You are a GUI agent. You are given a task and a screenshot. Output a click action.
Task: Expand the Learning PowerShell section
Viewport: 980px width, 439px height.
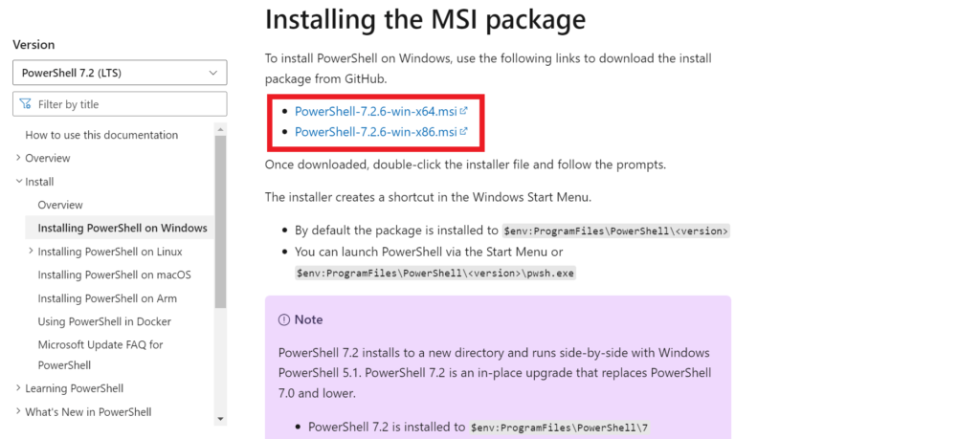coord(18,388)
